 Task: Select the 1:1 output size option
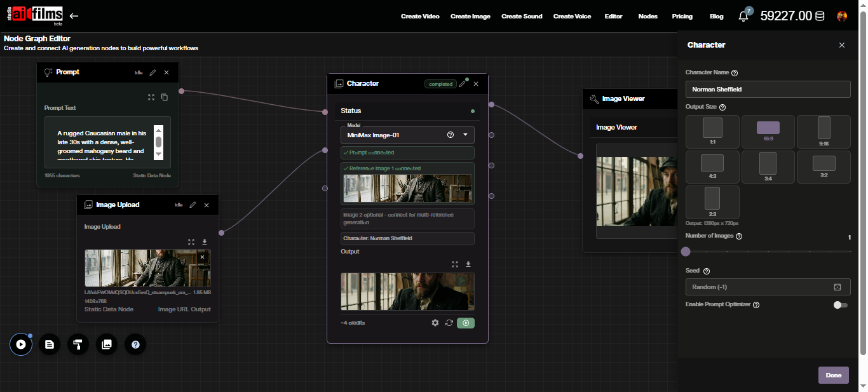coord(712,132)
